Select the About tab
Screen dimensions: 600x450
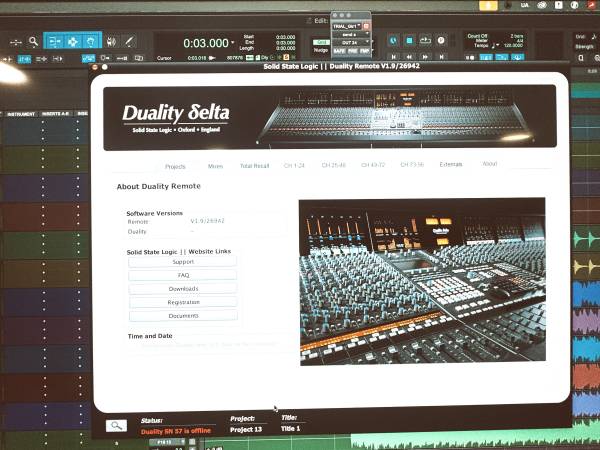[x=489, y=164]
